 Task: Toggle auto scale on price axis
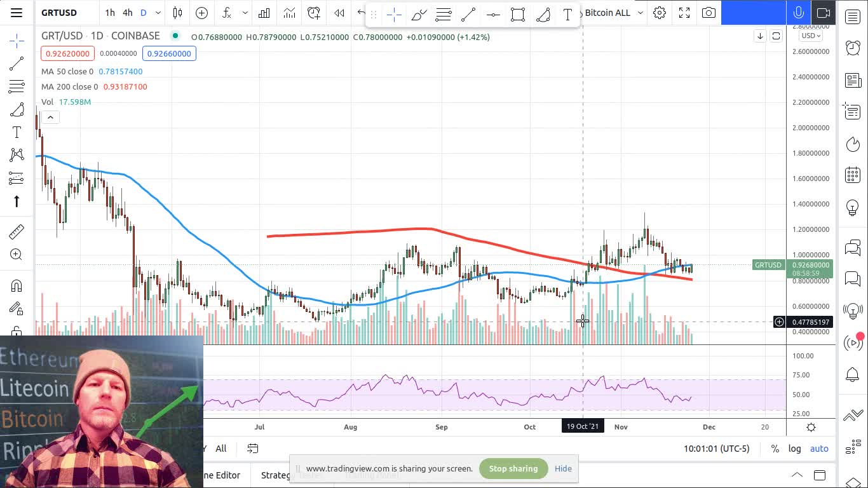click(819, 449)
